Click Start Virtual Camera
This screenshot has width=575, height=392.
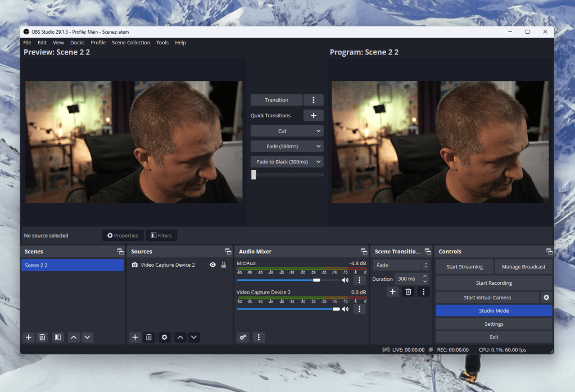[x=487, y=298]
